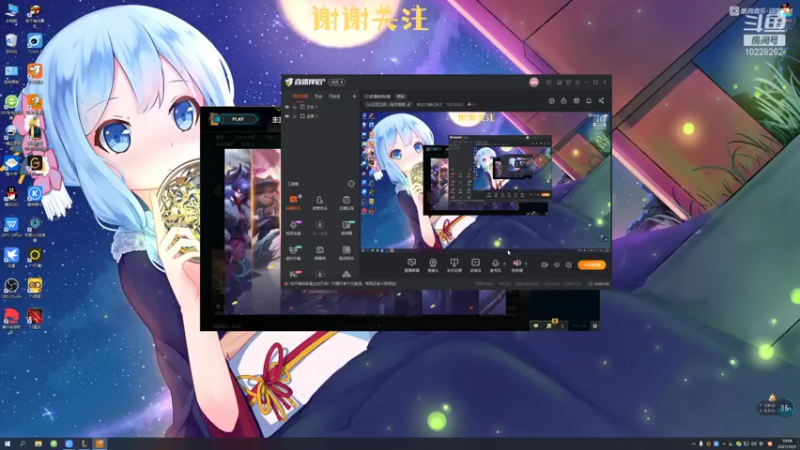Open the middle tool in toolbox second row
This screenshot has height=450, width=800.
319,228
